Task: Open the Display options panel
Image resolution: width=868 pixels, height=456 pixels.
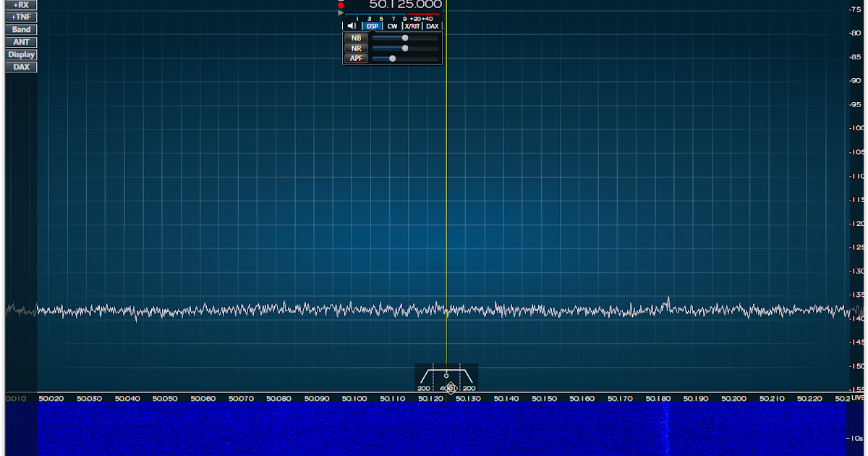Action: 20,54
